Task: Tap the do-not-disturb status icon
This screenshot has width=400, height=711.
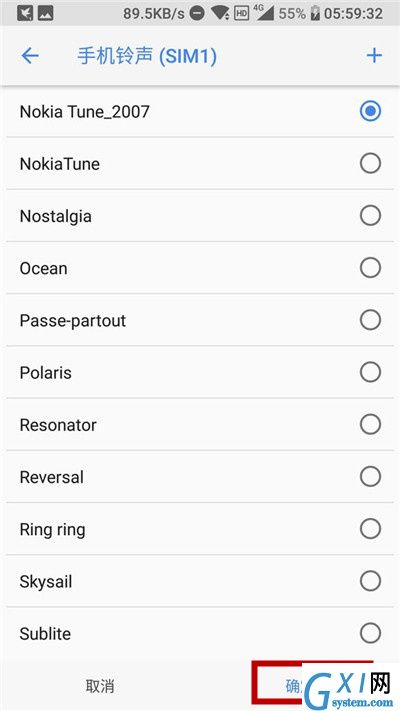Action: [197, 14]
